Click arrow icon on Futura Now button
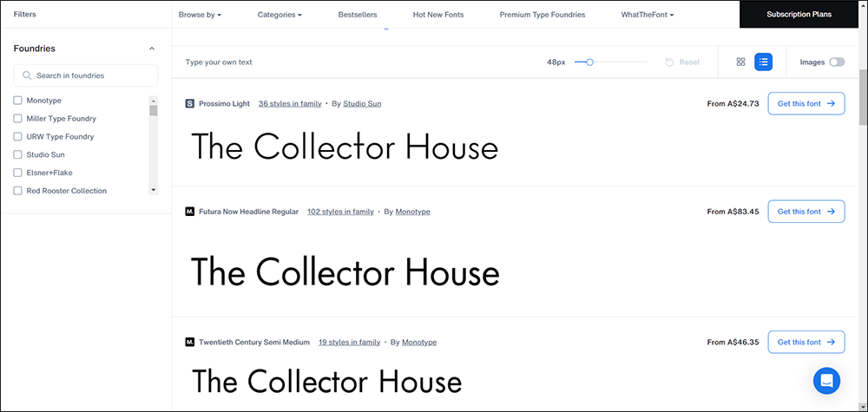 coord(831,212)
